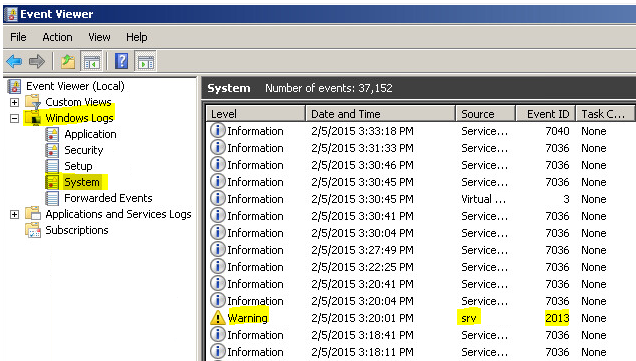Click the System log icon in tree
The height and width of the screenshot is (361, 636).
tap(52, 182)
